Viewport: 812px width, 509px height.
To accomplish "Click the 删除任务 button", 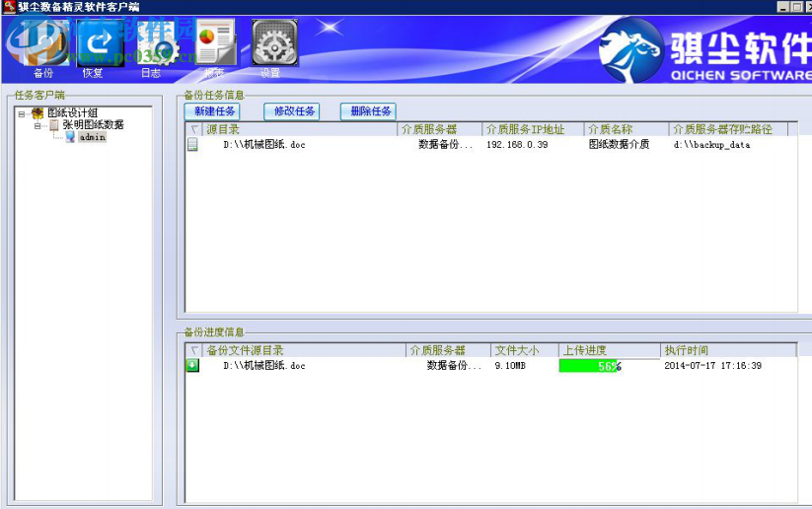I will click(370, 110).
